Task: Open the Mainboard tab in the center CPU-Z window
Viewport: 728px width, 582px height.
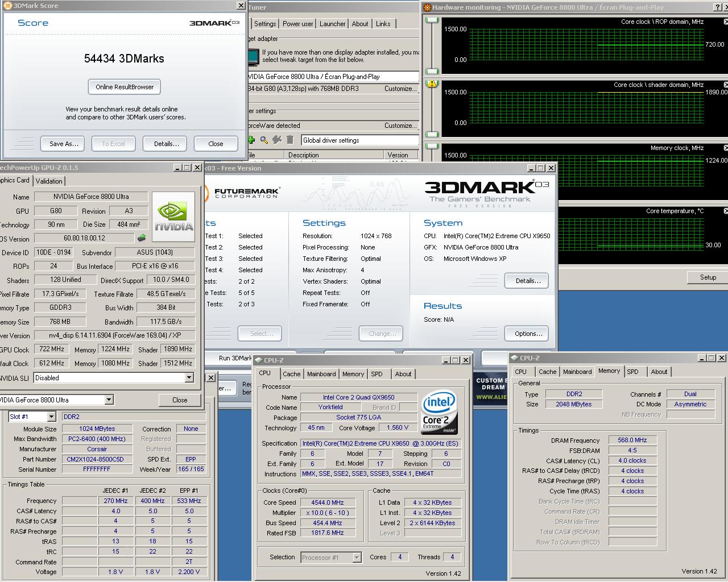Action: (x=321, y=374)
